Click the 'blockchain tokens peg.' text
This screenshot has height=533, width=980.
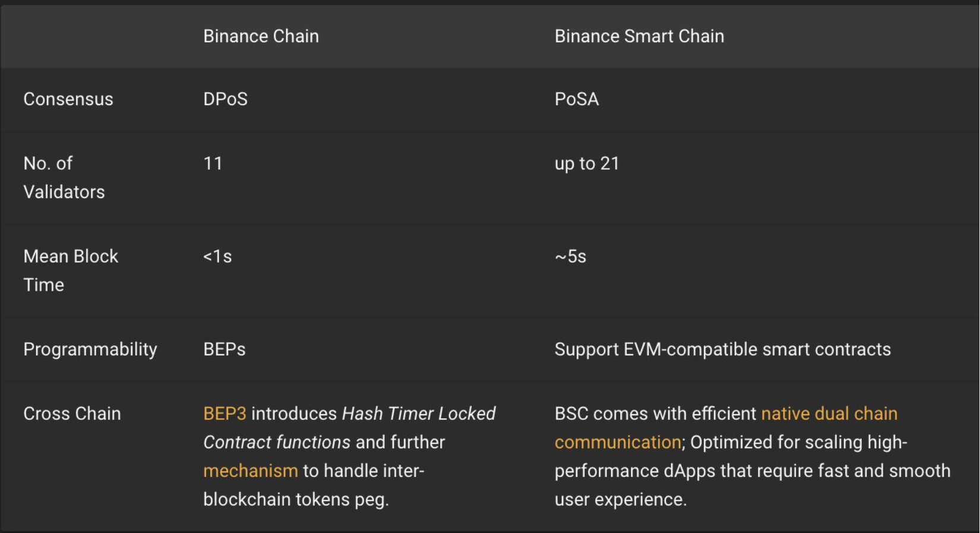coord(296,499)
